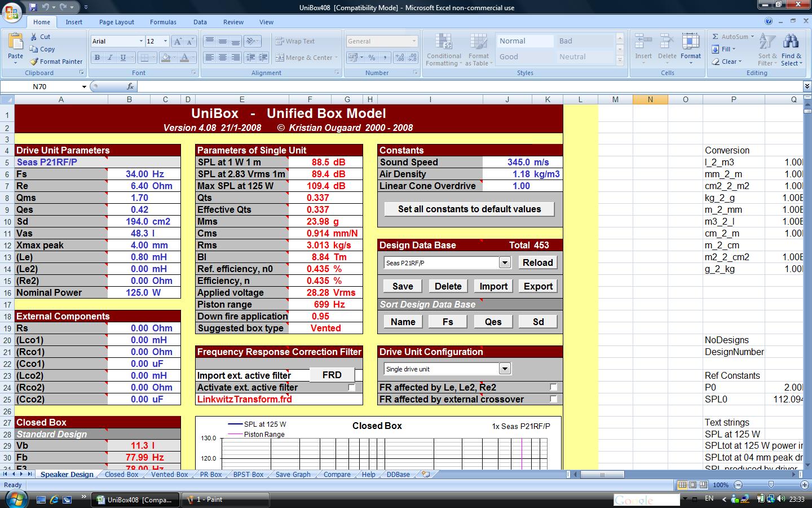The image size is (812, 508).
Task: Open the Windows Start button
Action: pos(15,499)
